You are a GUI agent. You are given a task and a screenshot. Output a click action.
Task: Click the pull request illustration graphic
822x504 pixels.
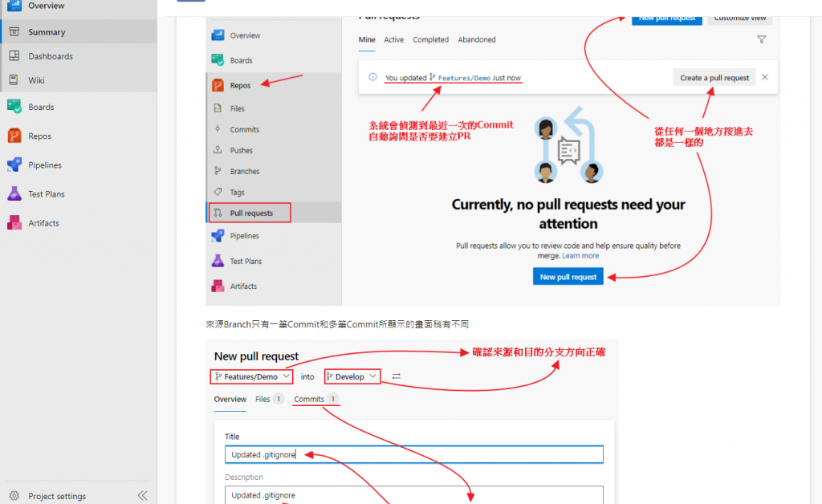point(568,145)
